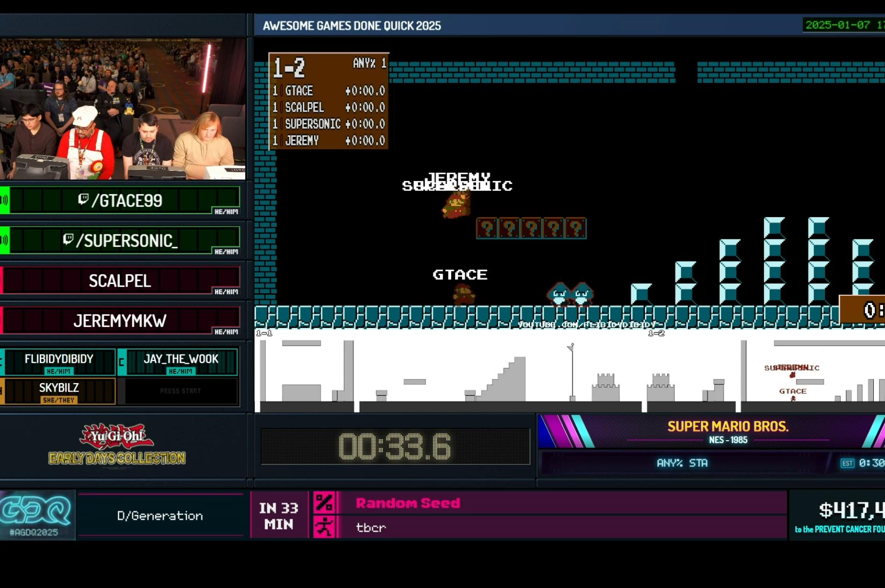885x588 pixels.
Task: Click the webcam feed of the runners
Action: 123,109
